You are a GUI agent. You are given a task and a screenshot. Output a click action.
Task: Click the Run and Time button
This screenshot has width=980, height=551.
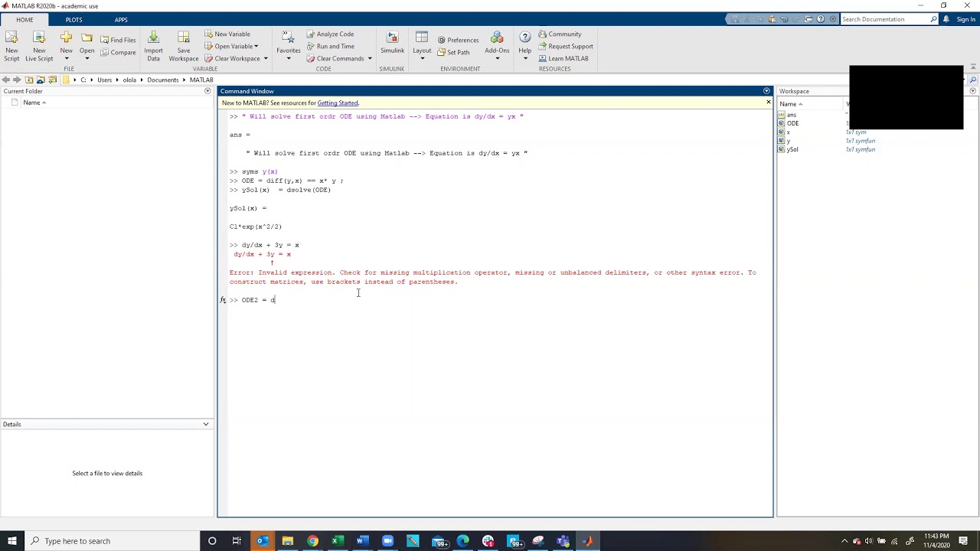click(x=330, y=46)
